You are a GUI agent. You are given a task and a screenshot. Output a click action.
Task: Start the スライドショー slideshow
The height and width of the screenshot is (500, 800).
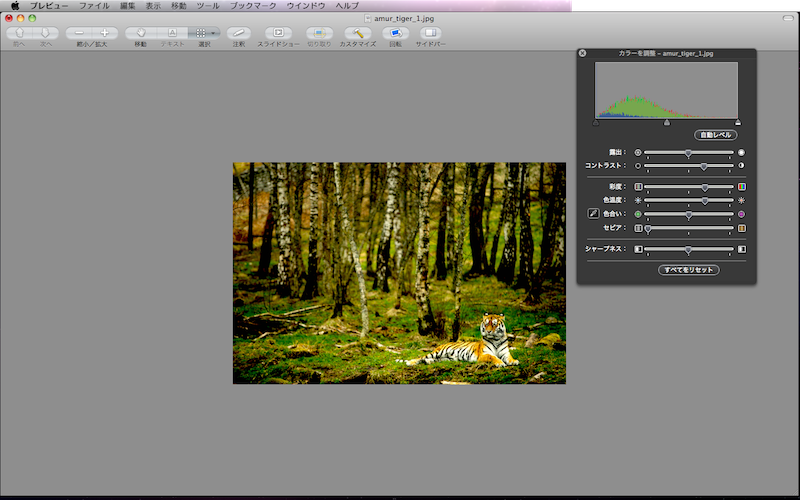pos(278,33)
